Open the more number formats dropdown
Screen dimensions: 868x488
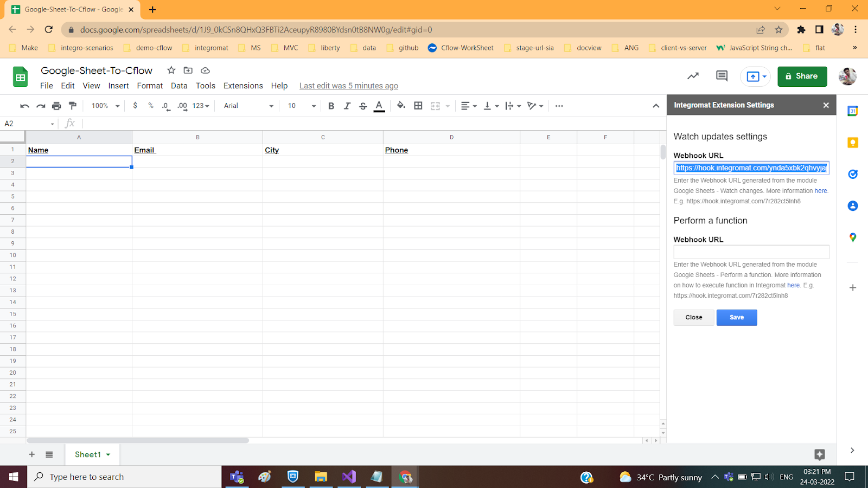point(201,106)
